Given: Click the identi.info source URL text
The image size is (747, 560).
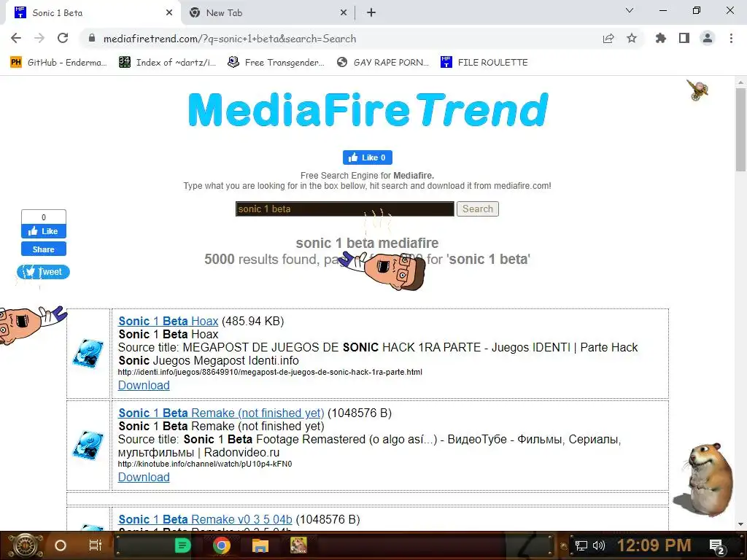Looking at the screenshot, I should tap(270, 372).
